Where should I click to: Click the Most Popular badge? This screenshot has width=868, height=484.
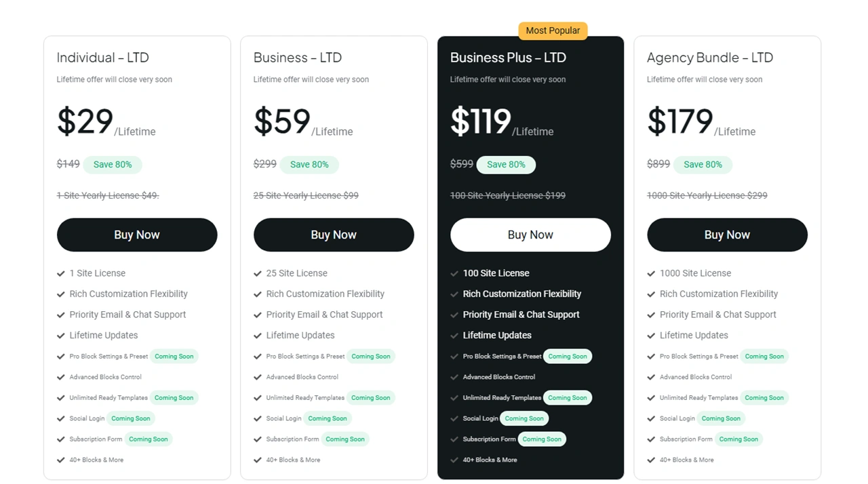pyautogui.click(x=553, y=31)
